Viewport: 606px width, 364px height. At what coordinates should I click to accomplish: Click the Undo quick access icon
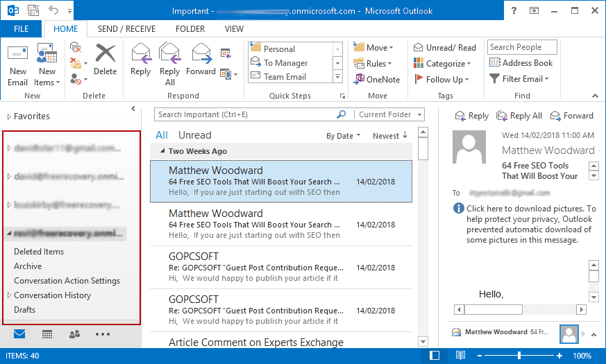pos(53,10)
